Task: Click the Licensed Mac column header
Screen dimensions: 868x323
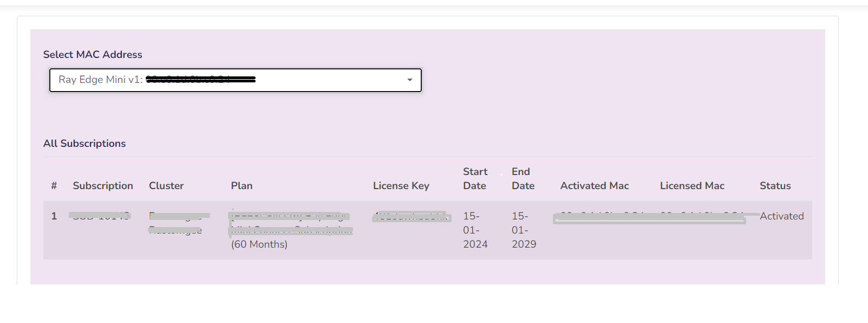Action: 691,186
